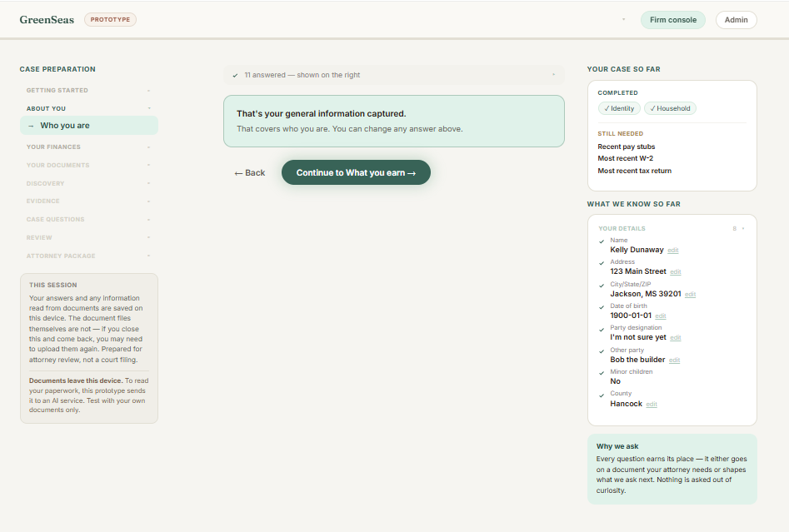Edit the county Hancock
The height and width of the screenshot is (532, 789).
[652, 405]
